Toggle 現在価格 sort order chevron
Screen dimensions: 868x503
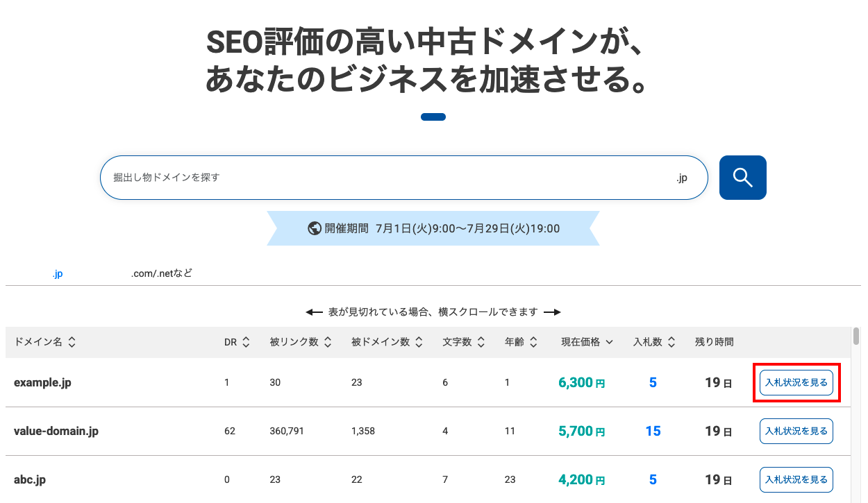[609, 342]
